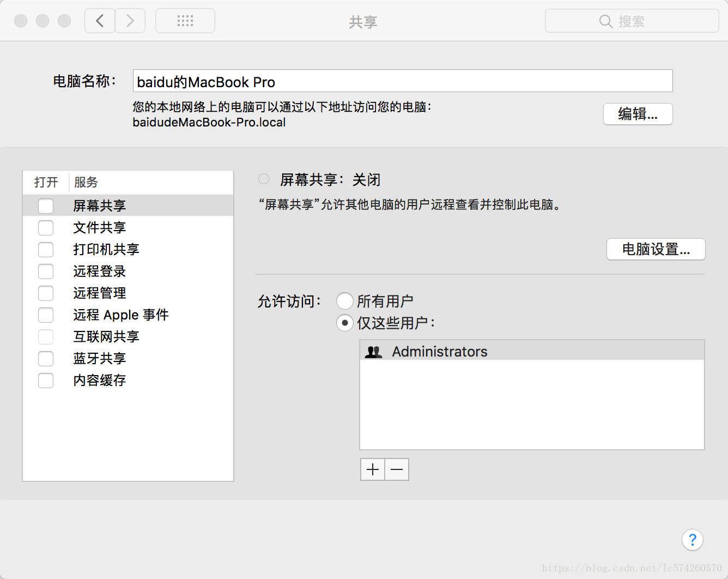Click the 服务 column header
The height and width of the screenshot is (579, 728).
coord(86,182)
